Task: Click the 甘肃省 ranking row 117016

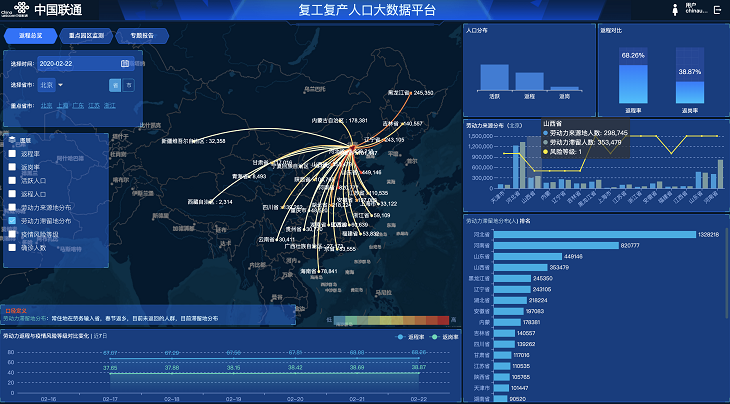Action: coord(500,355)
